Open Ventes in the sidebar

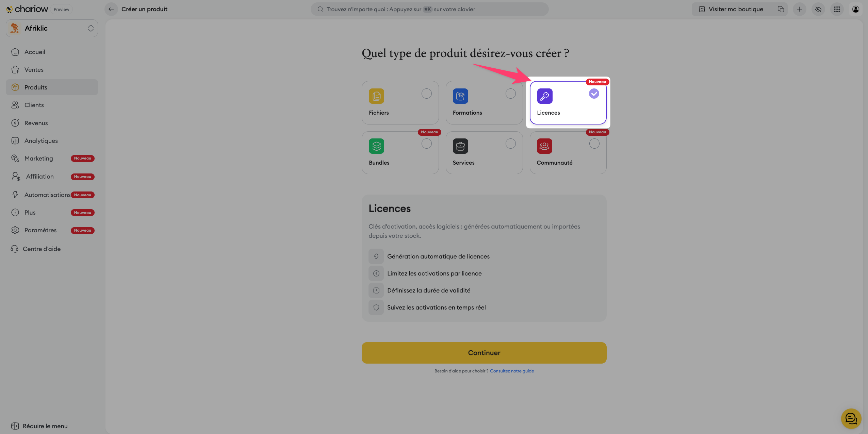(34, 70)
